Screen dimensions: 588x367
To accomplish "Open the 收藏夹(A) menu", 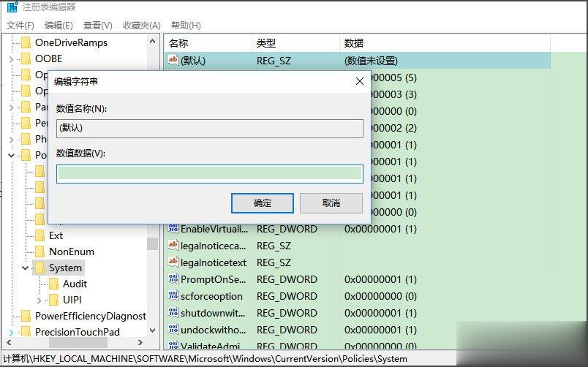I will 142,26.
